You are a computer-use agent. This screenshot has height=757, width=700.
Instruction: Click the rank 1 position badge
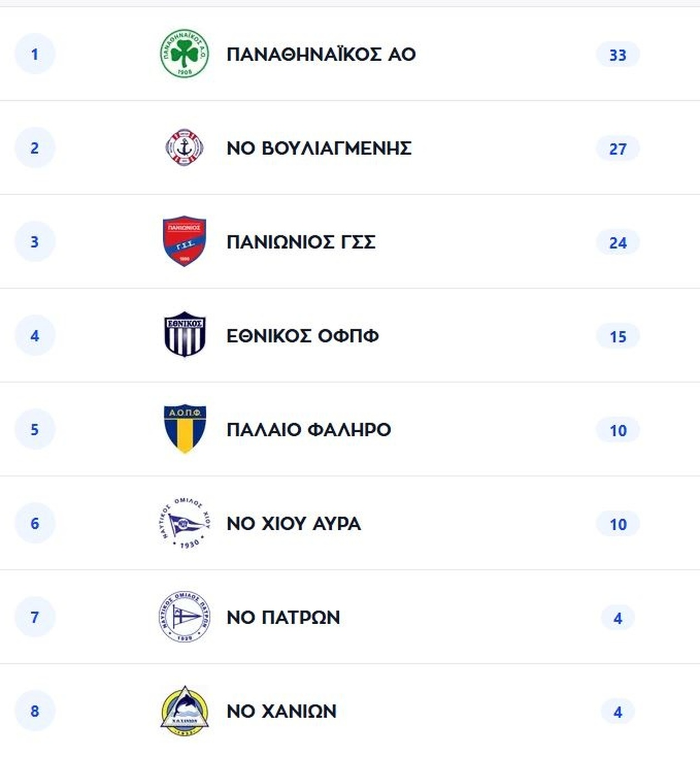34,54
